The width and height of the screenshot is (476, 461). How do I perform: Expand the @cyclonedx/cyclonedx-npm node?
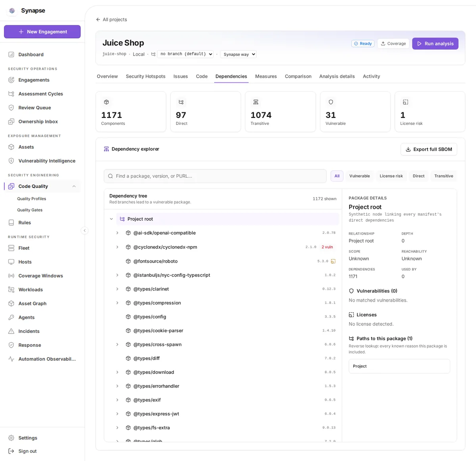point(117,247)
